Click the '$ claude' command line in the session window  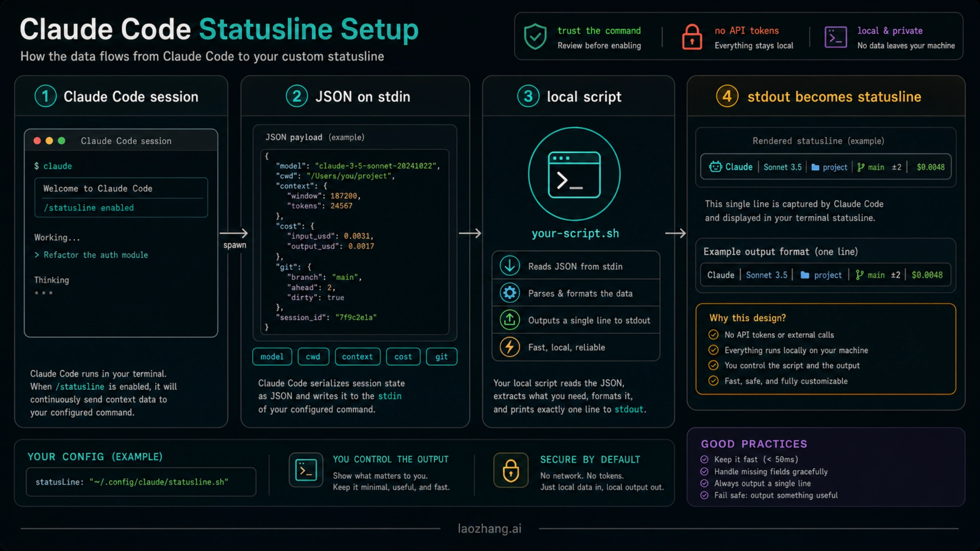(53, 166)
